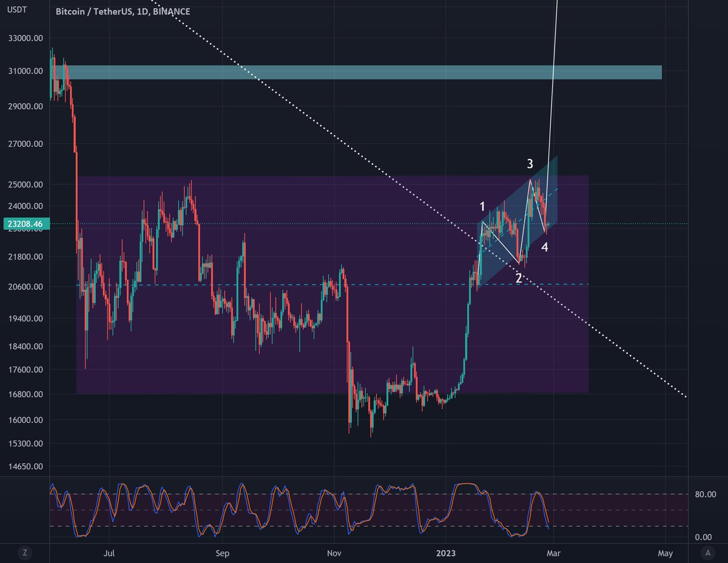
Task: Click the 2023 label on time axis
Action: (x=445, y=553)
